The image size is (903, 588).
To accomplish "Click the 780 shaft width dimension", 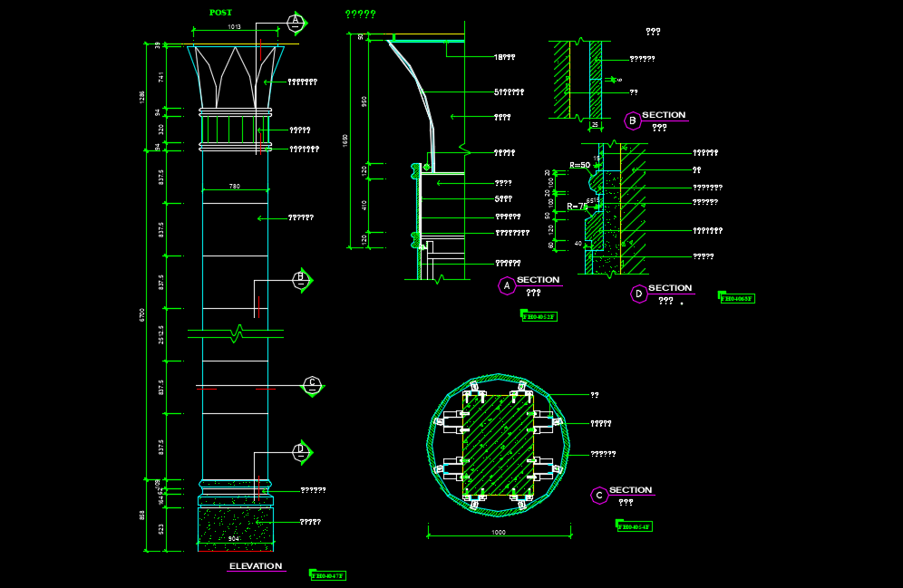I will pos(234,187).
